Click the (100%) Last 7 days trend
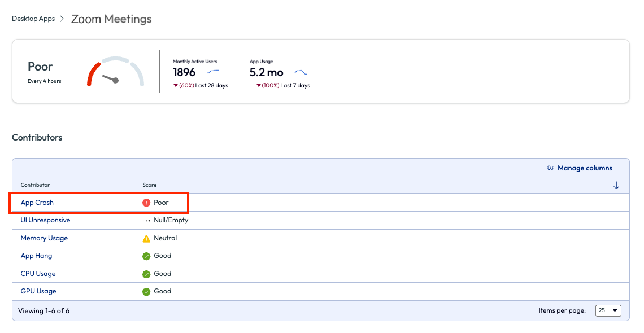Screen dimensions: 644x333 coord(283,85)
